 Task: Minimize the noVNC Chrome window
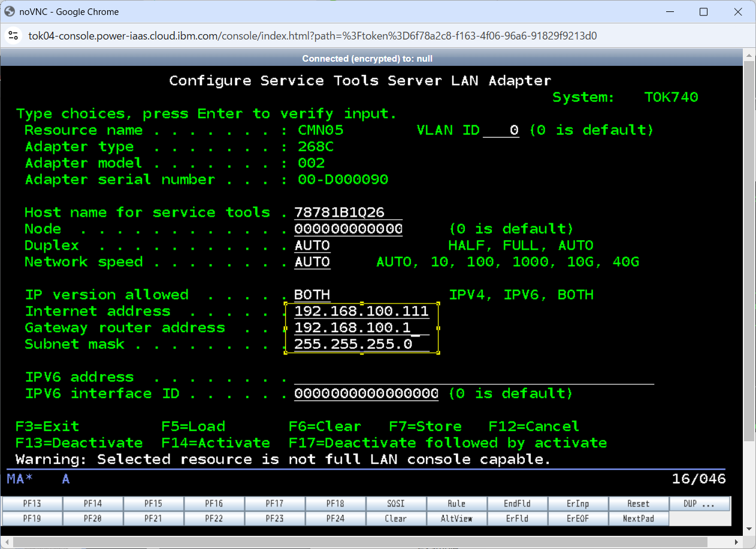pos(670,12)
